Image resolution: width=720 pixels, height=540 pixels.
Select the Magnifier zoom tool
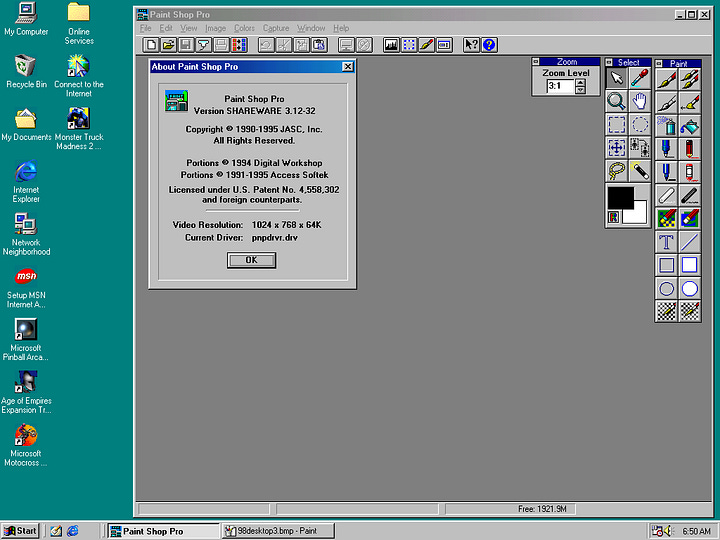pyautogui.click(x=617, y=101)
